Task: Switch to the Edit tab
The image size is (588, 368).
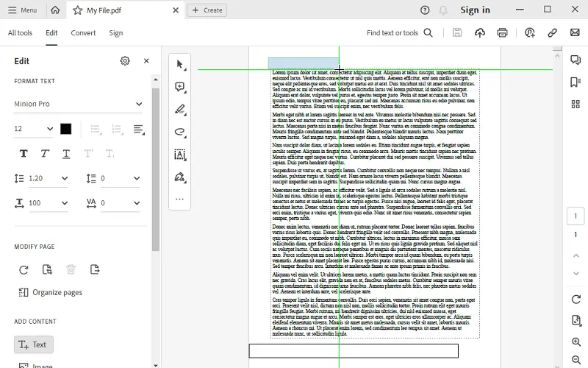Action: tap(51, 33)
